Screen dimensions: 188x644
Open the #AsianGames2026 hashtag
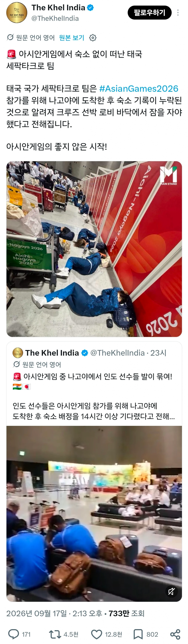[139, 88]
